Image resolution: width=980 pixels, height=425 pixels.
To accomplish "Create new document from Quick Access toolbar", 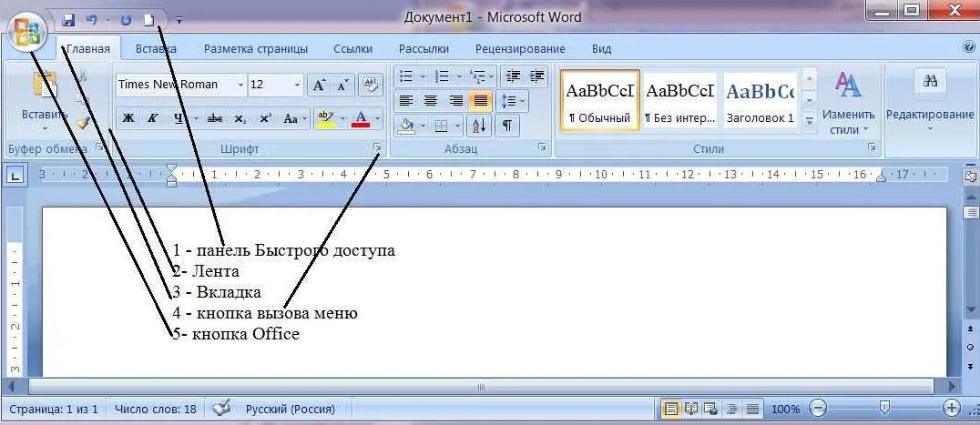I will click(148, 20).
